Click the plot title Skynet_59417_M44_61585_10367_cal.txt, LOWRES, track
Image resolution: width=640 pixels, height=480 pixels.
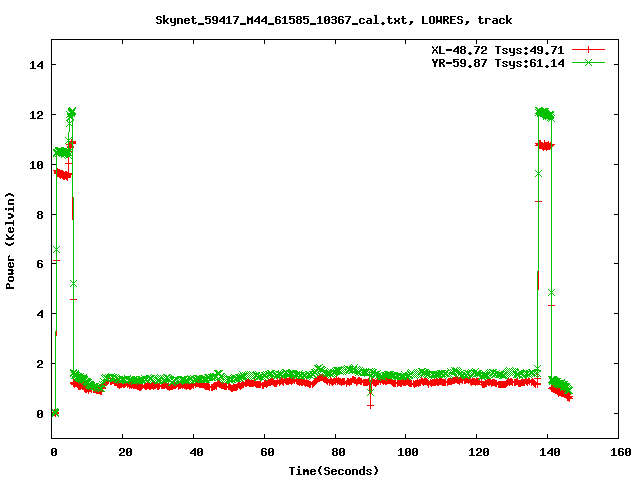333,20
